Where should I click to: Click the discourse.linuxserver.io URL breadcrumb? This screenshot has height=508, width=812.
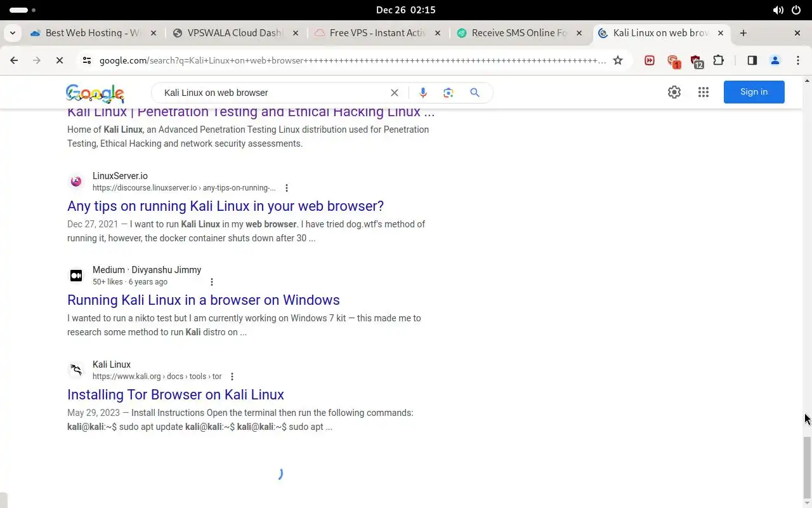click(x=184, y=188)
